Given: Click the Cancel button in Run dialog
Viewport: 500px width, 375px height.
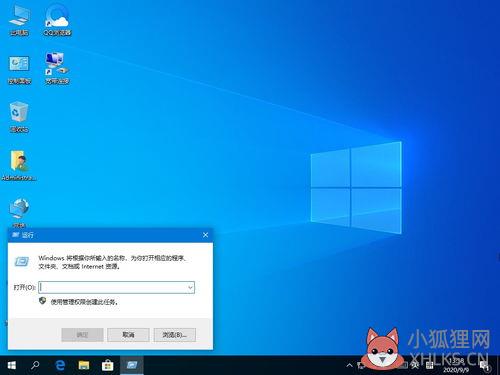Looking at the screenshot, I should coord(128,335).
